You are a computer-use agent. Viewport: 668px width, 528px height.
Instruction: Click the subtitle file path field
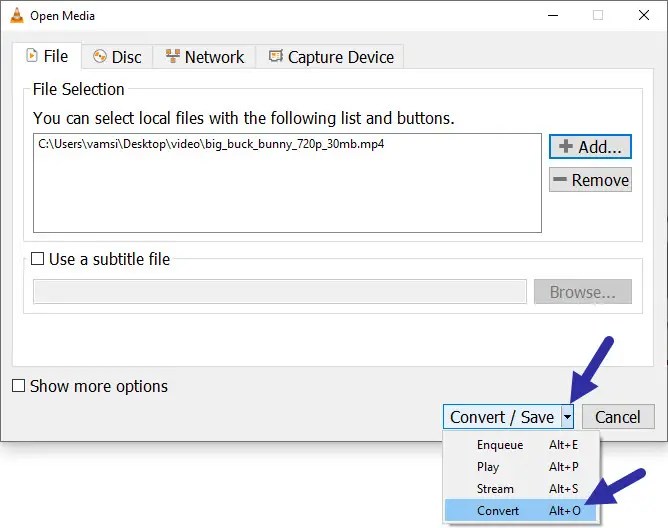pyautogui.click(x=280, y=292)
